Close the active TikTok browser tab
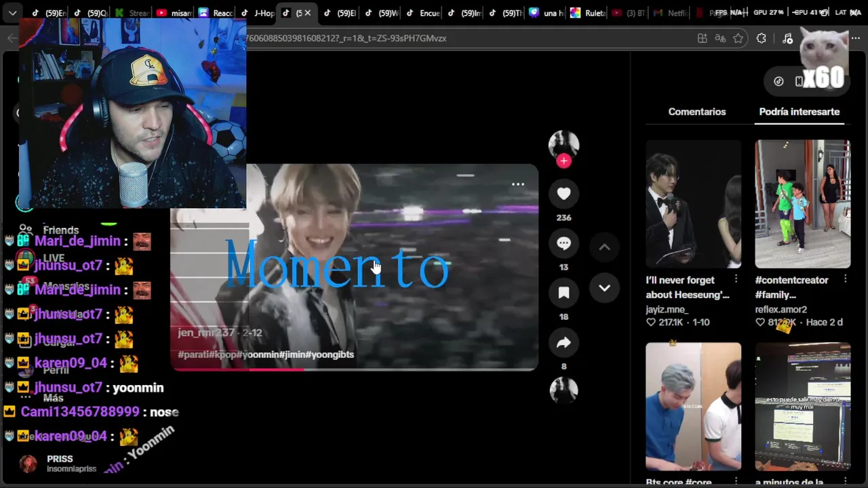 pyautogui.click(x=307, y=13)
